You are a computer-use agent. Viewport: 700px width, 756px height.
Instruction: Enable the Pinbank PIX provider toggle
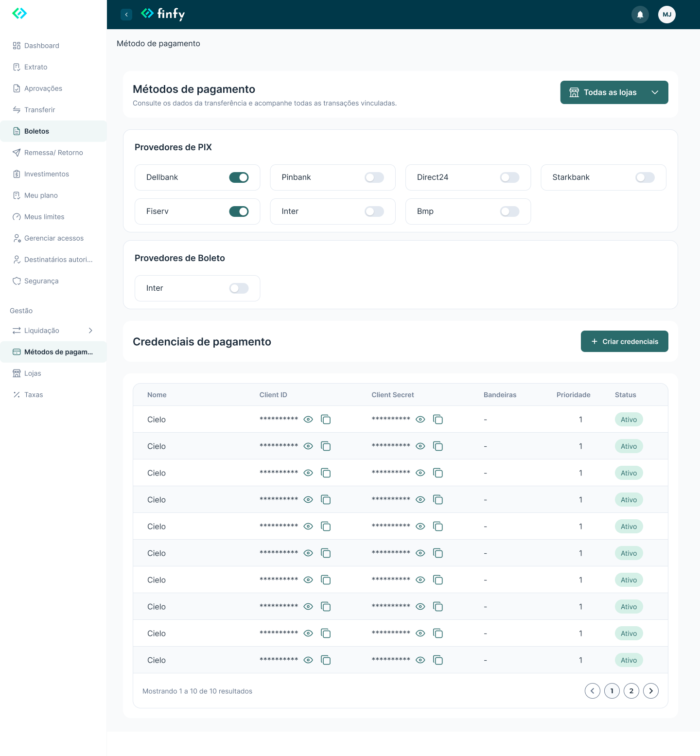click(374, 177)
